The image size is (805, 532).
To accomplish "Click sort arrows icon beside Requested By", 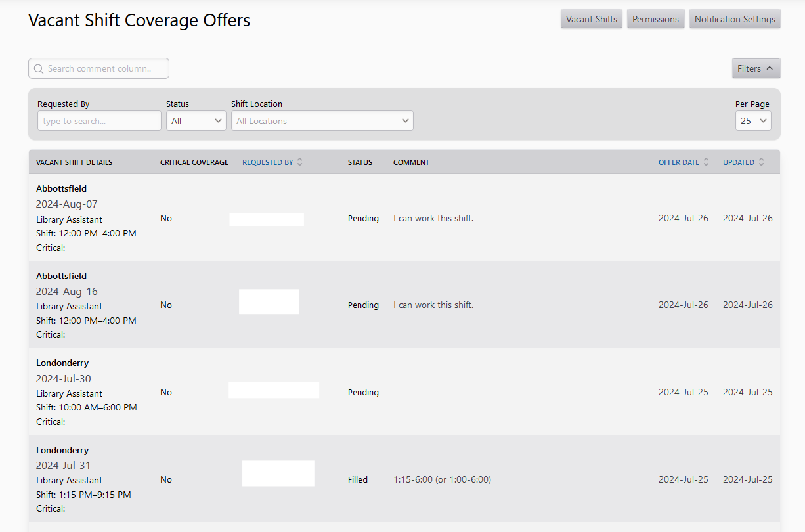I will [300, 162].
